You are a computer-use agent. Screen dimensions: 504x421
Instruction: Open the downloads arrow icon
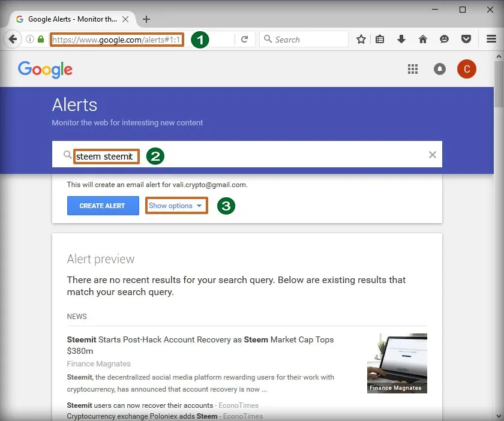click(401, 39)
